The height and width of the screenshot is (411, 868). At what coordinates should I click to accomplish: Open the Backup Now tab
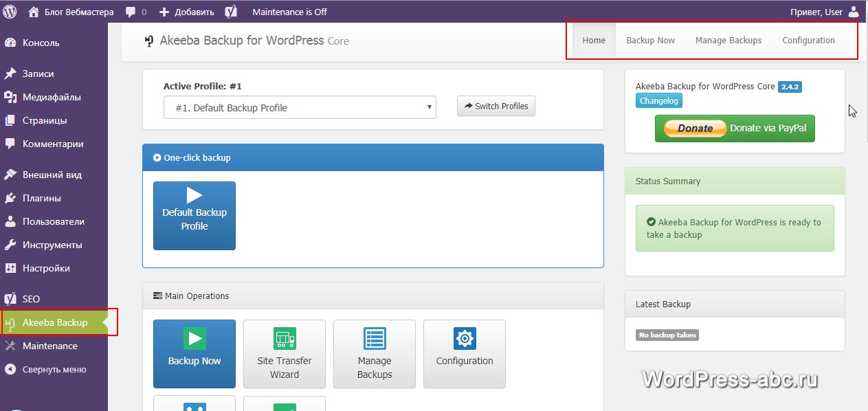pos(650,40)
